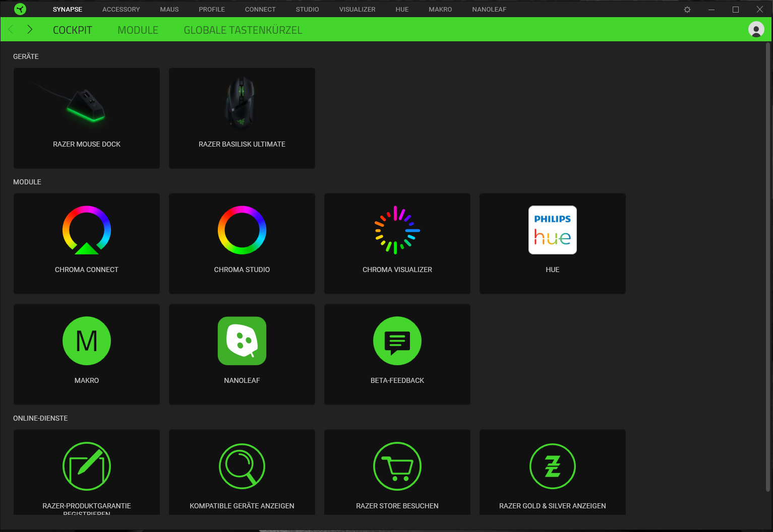Screen dimensions: 773x532
Task: Select the GLOBALE TASTENKÜRZEL sub-tab
Action: click(x=243, y=30)
